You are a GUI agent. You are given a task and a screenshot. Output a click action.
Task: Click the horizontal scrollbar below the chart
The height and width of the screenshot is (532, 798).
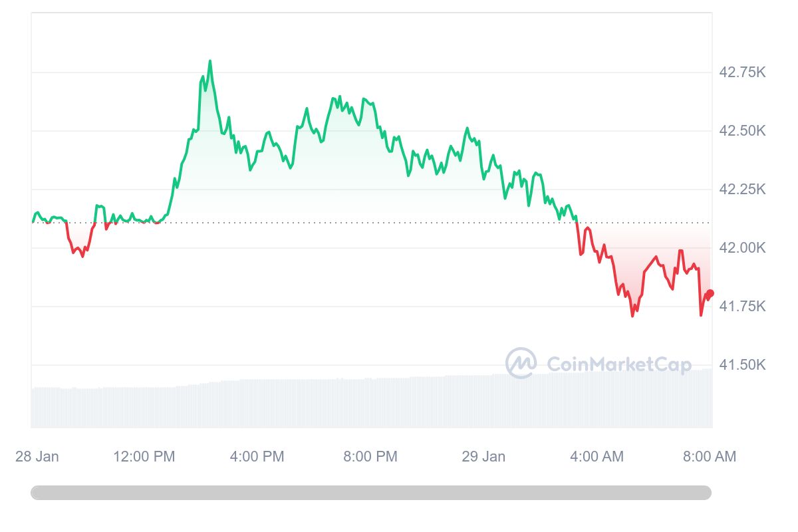pos(370,493)
